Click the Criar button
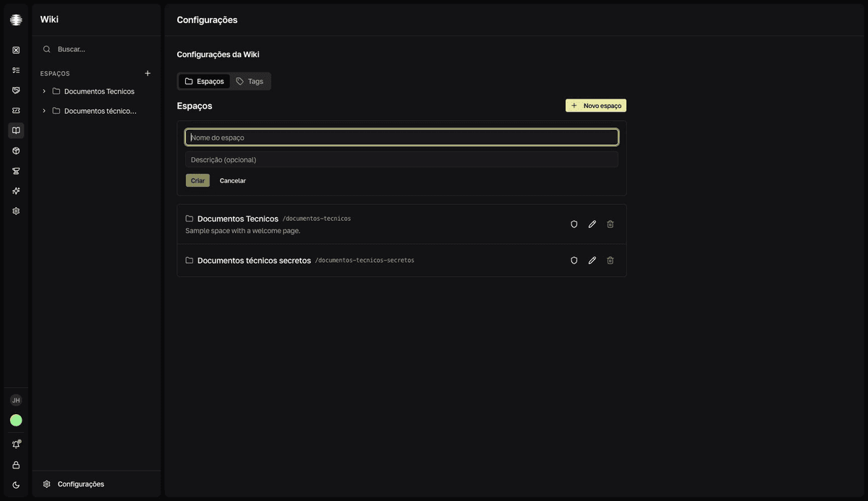 pyautogui.click(x=197, y=180)
